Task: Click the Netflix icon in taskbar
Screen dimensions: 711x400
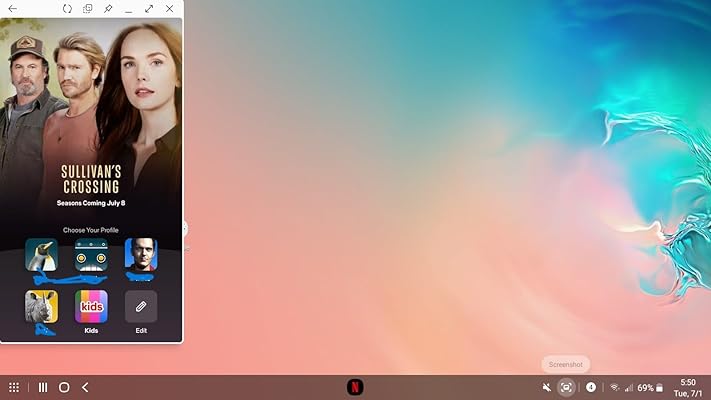Action: (x=355, y=387)
